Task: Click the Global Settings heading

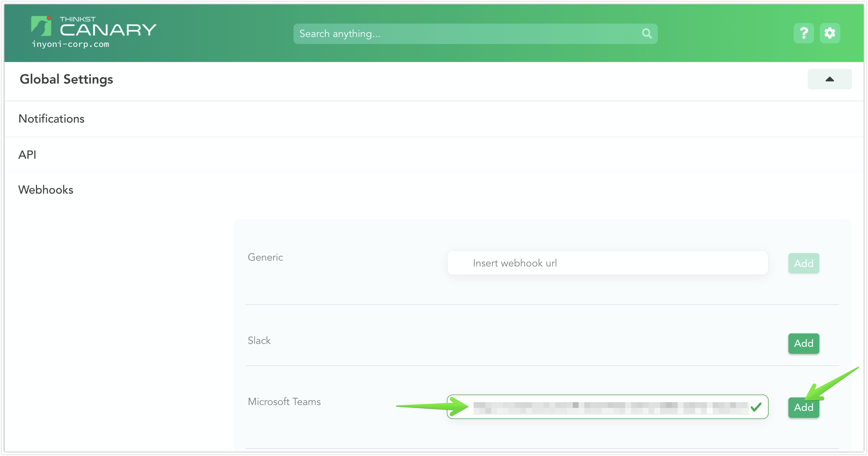Action: 66,79
